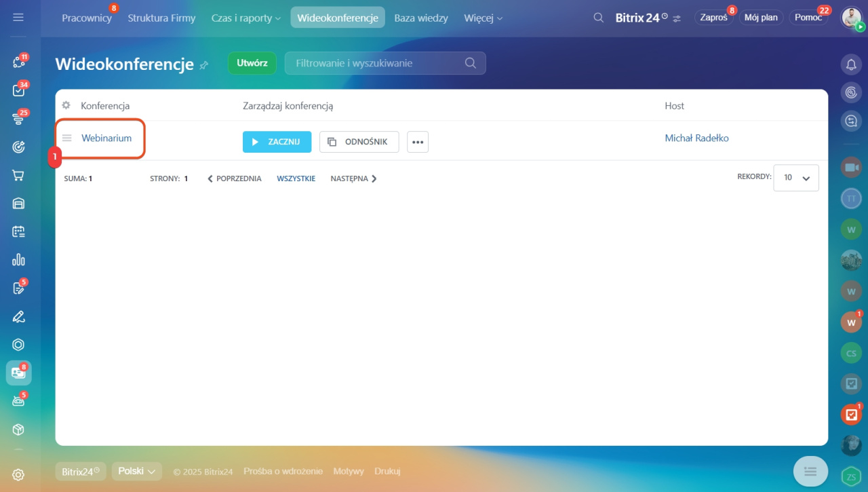Open the spiral assistant icon on right panel
The image size is (868, 492).
[851, 92]
